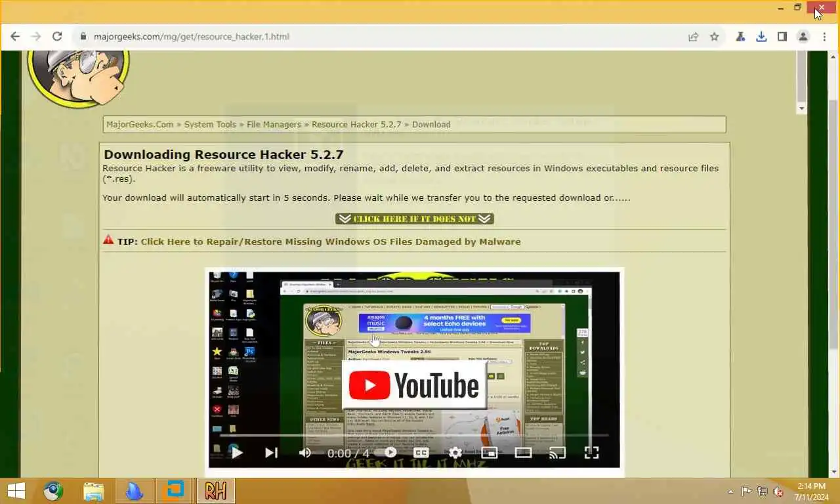Open the Chrome three-dot menu
840x504 pixels.
(824, 37)
